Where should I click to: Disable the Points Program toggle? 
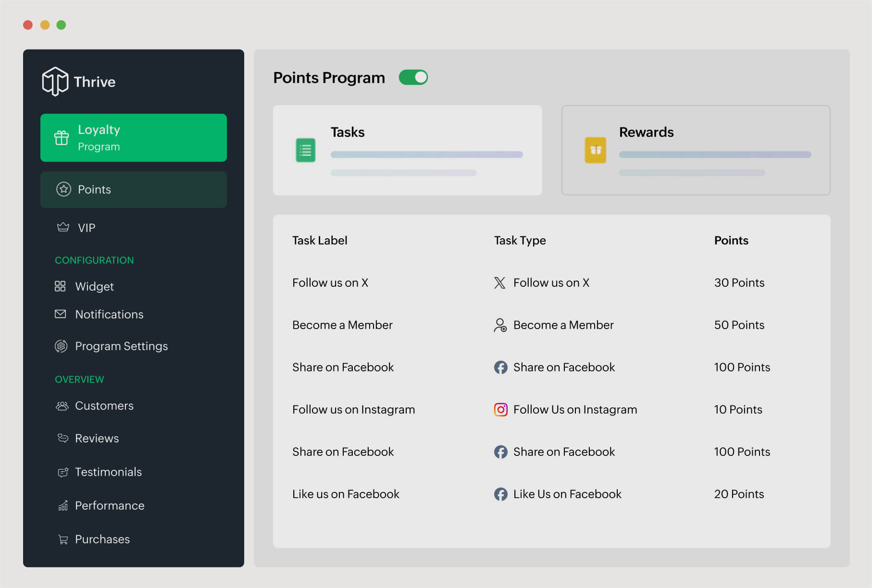coord(413,77)
